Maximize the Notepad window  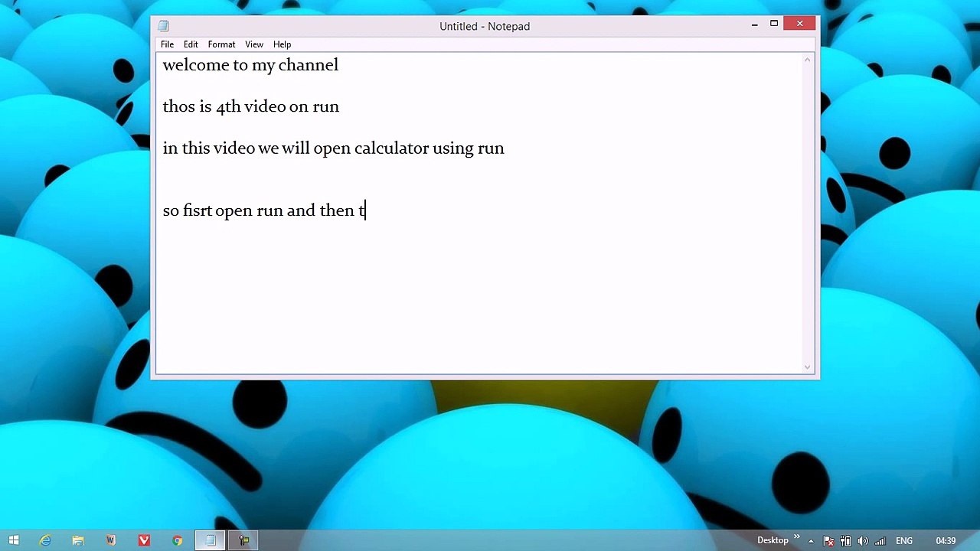(774, 24)
